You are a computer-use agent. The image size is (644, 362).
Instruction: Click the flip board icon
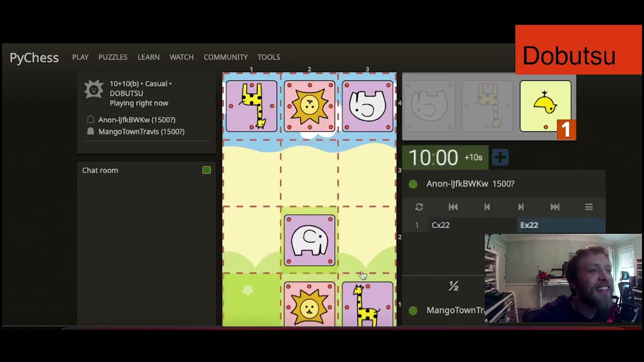pos(419,207)
